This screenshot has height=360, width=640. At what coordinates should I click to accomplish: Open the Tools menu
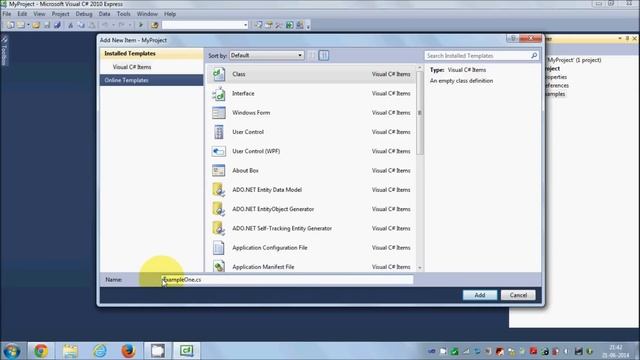pos(123,14)
